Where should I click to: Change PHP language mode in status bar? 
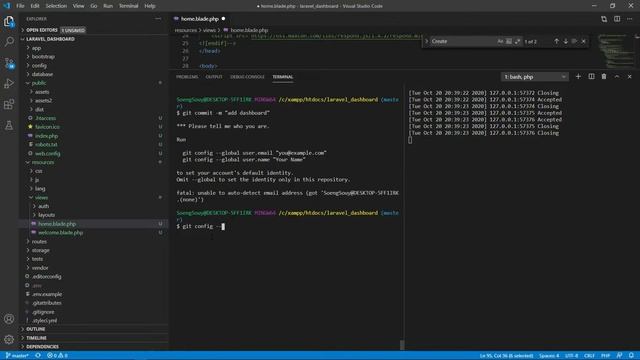605,356
